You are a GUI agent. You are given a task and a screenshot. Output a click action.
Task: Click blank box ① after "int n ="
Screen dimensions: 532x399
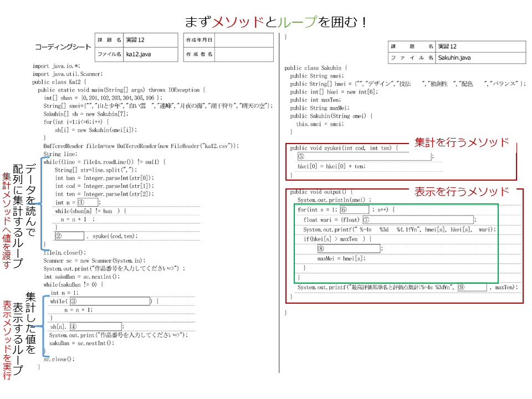[x=88, y=202]
